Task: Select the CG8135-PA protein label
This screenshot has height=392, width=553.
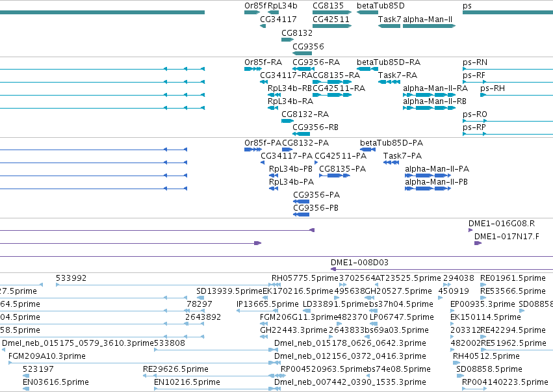Action: [342, 169]
